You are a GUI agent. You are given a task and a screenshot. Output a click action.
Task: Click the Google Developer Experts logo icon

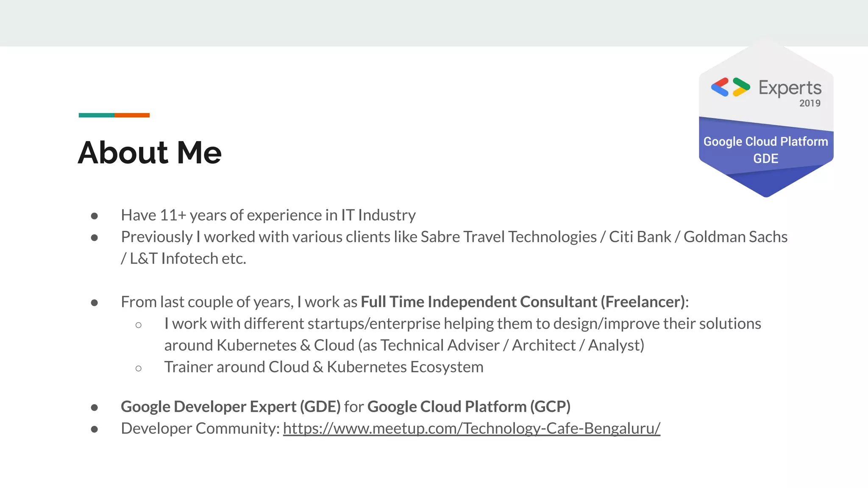pyautogui.click(x=730, y=87)
